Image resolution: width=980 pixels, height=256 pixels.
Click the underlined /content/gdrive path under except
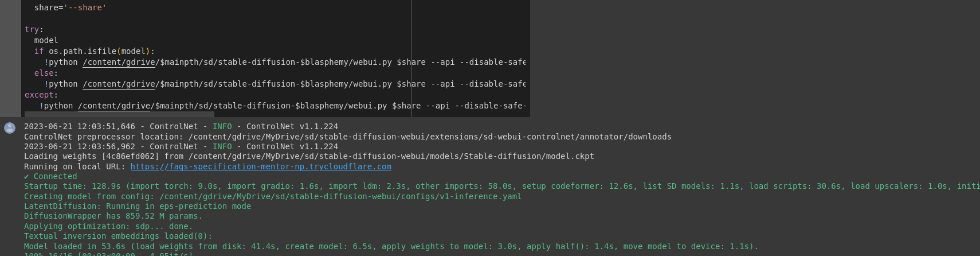click(115, 106)
